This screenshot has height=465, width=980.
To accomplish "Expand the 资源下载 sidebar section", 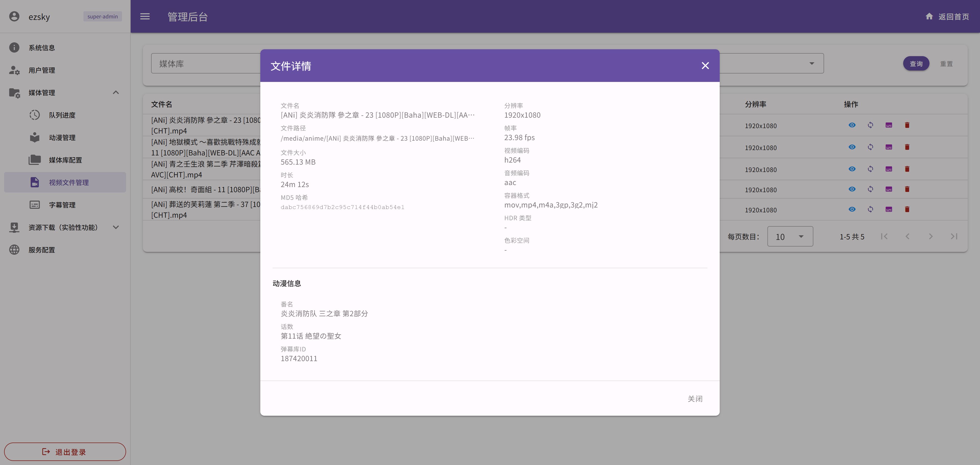I will tap(116, 227).
